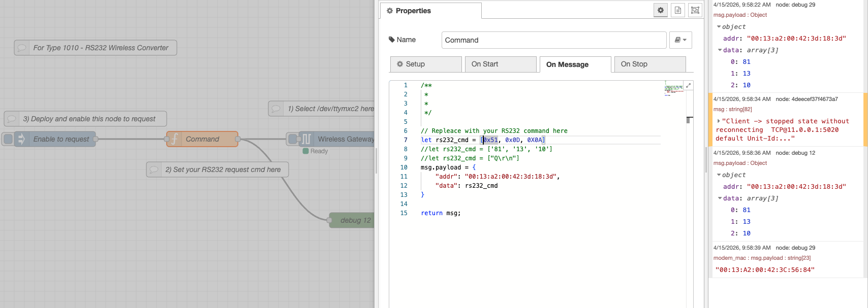Click the 'node: 4deecef37f4673a7' link
The width and height of the screenshot is (868, 308).
pos(807,99)
